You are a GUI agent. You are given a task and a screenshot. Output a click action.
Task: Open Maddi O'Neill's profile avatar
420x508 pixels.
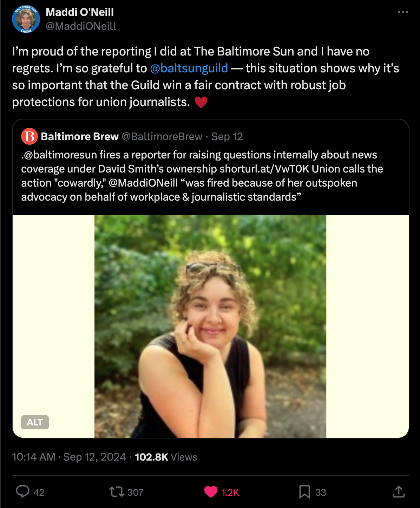click(26, 19)
